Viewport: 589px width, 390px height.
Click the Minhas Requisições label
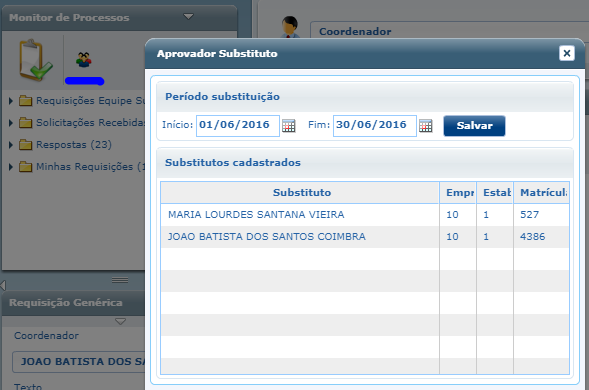click(90, 166)
